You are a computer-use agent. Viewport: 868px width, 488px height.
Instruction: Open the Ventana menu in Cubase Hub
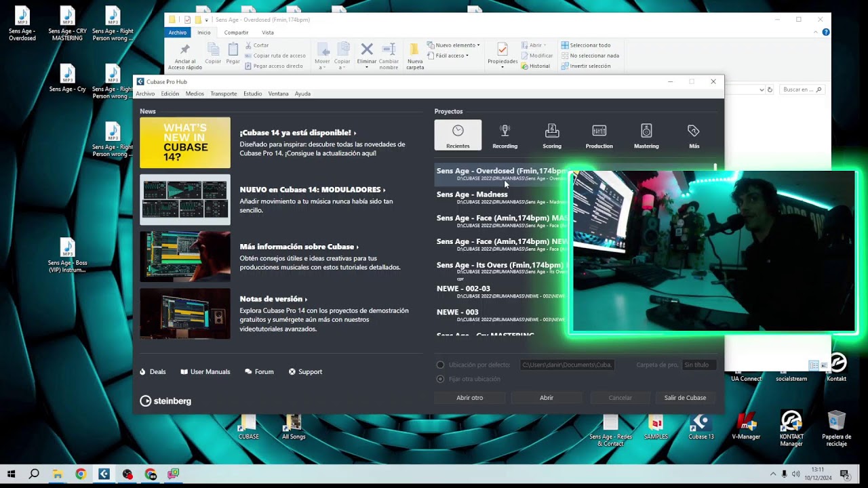click(x=278, y=94)
